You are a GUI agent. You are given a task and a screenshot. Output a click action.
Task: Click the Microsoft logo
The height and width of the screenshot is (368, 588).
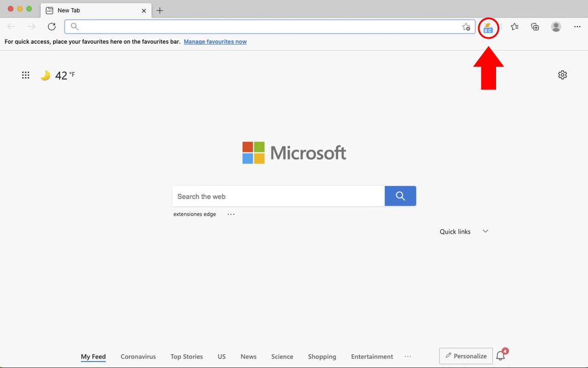tap(294, 153)
